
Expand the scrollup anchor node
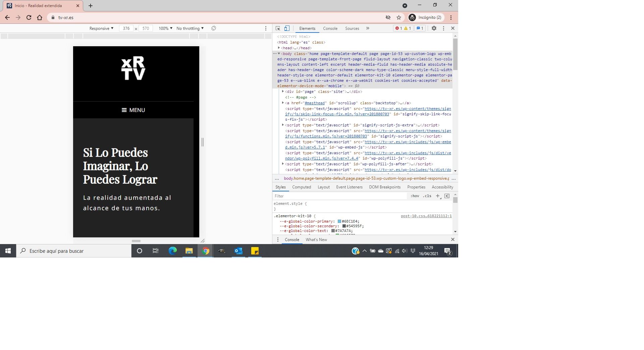(283, 103)
